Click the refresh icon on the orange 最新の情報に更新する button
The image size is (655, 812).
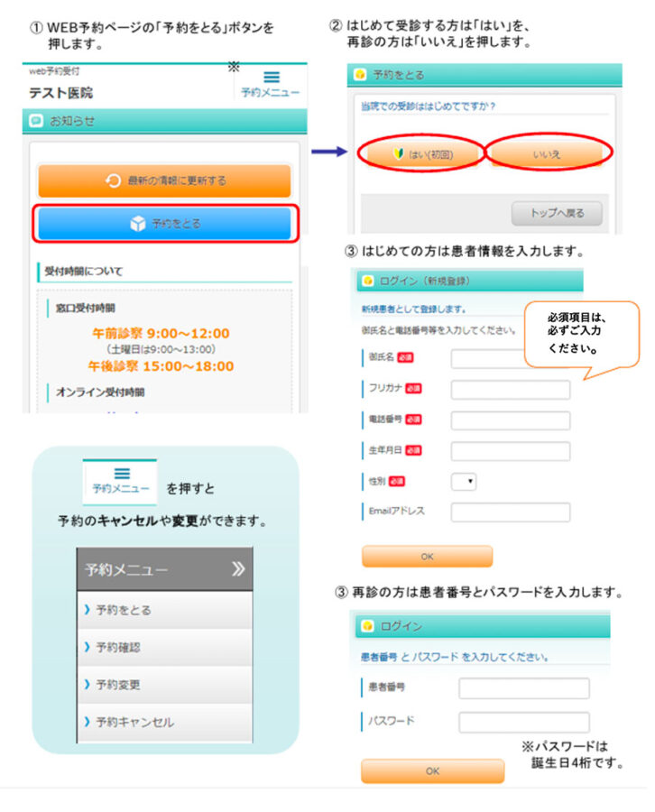pyautogui.click(x=114, y=181)
